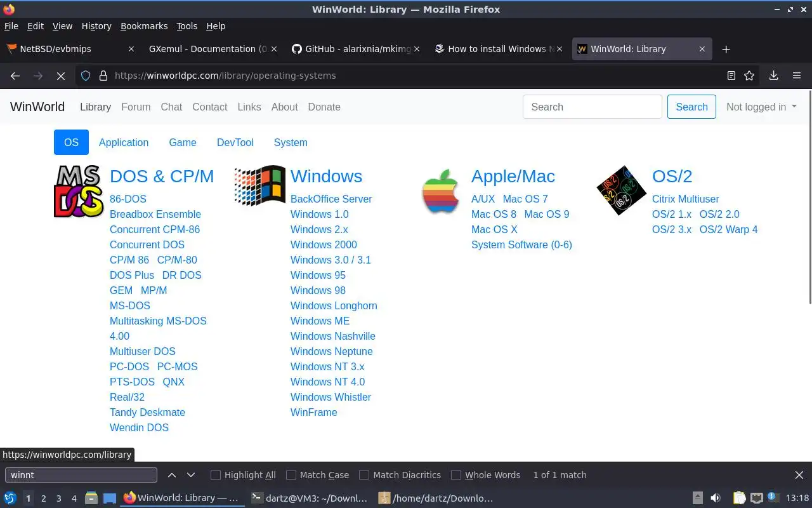The width and height of the screenshot is (812, 508).
Task: Click the Search button
Action: (x=691, y=107)
